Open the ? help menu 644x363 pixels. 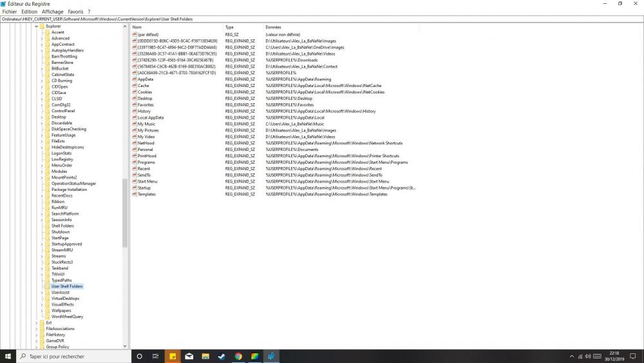point(89,12)
